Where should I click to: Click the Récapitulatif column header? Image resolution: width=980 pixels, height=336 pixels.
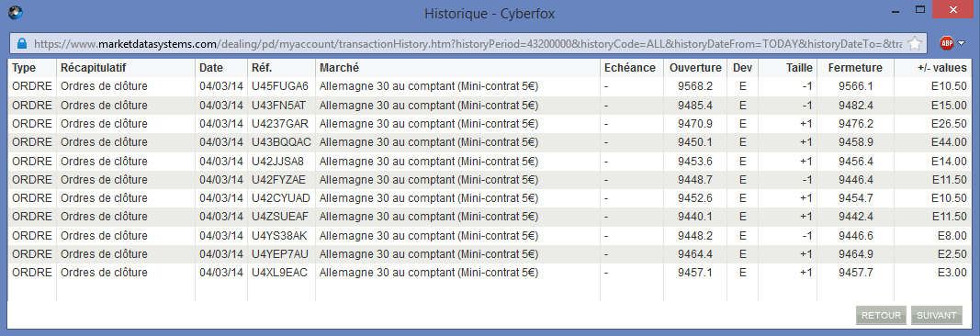[94, 67]
